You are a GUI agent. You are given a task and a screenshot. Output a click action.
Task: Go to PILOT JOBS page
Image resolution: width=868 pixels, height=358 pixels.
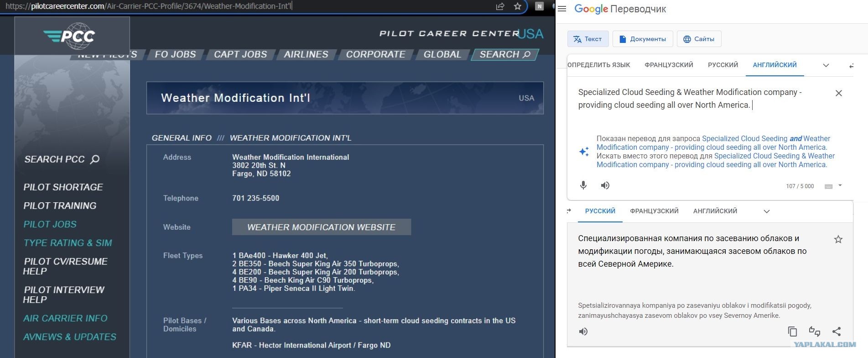coord(50,224)
